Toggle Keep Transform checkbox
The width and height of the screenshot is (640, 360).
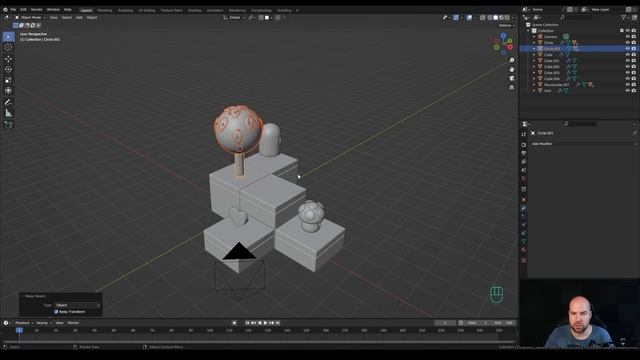(x=56, y=312)
